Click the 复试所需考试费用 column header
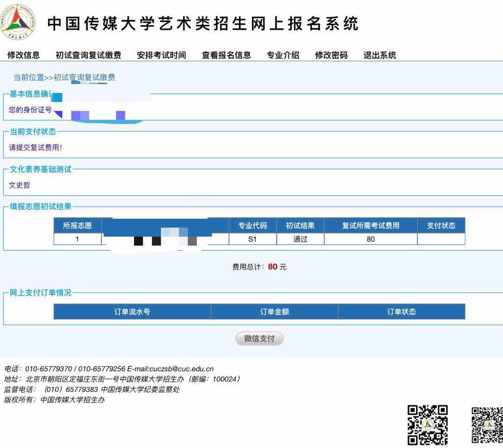Image resolution: width=503 pixels, height=448 pixels. click(371, 225)
